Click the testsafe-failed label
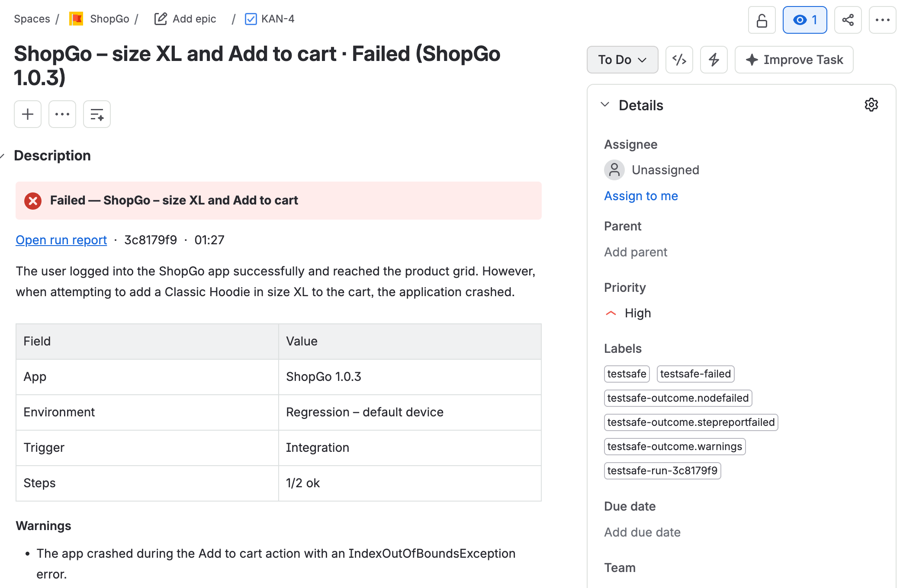This screenshot has width=900, height=588. 695,374
